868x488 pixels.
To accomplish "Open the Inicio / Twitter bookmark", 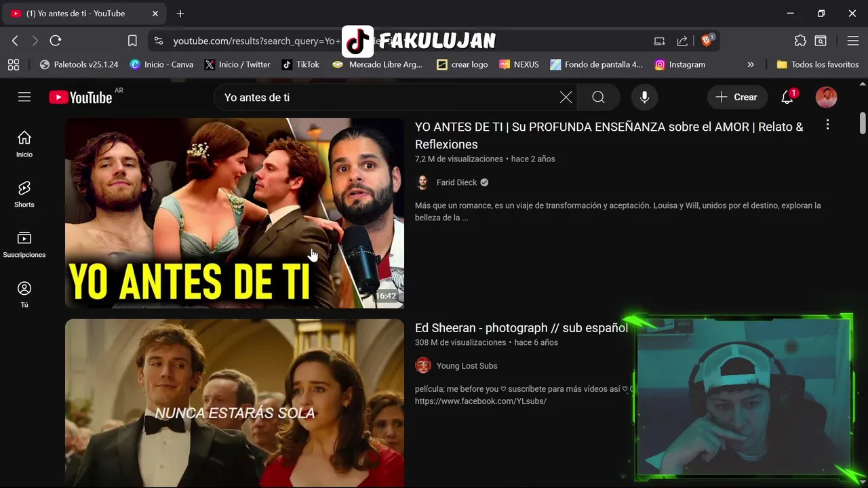I will 237,64.
